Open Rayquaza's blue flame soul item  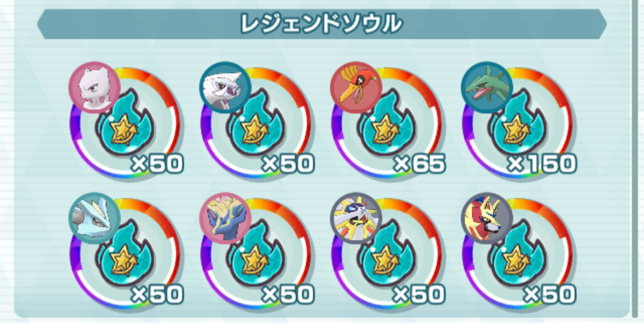coord(517,124)
